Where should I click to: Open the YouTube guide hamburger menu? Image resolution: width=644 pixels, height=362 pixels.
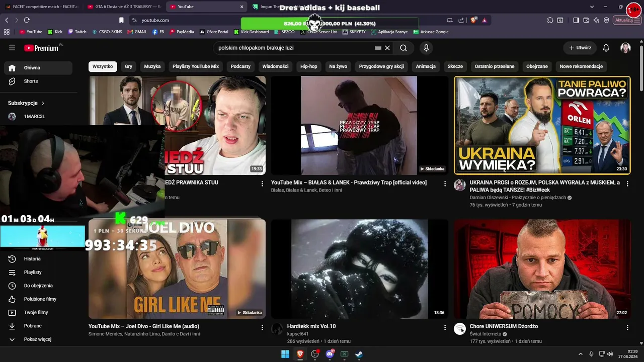click(x=12, y=48)
